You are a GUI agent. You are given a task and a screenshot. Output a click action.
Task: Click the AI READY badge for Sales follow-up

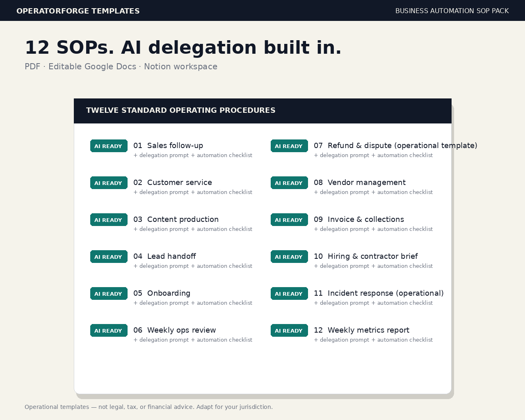[109, 146]
